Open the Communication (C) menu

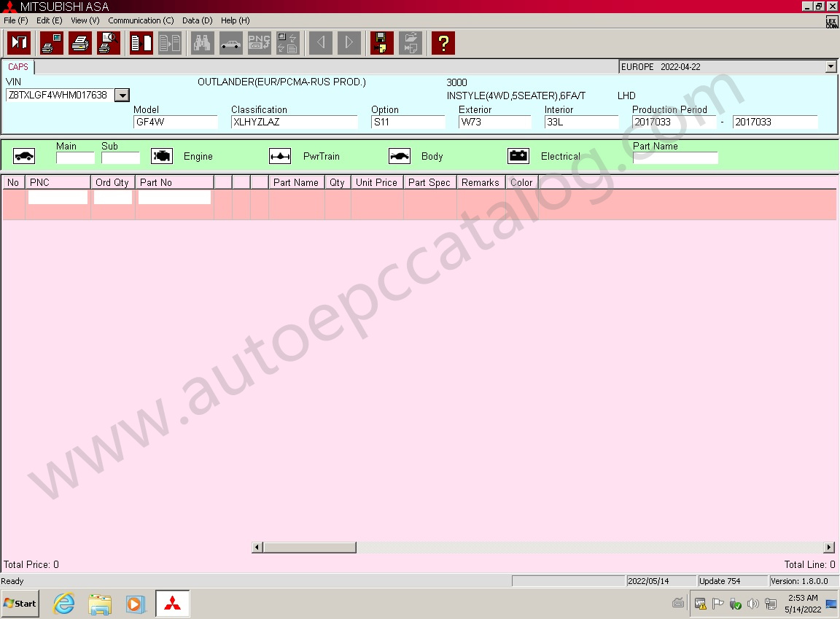141,20
